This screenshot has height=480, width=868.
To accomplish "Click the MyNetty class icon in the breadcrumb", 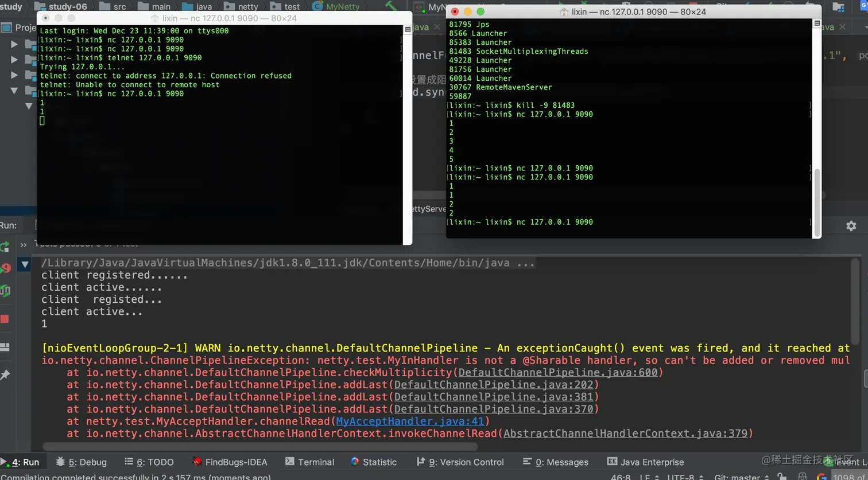I will 317,7.
